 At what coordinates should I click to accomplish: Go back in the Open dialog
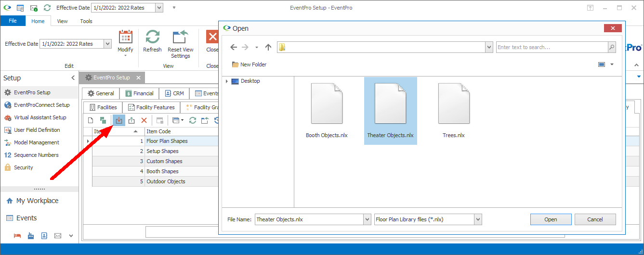[x=234, y=47]
